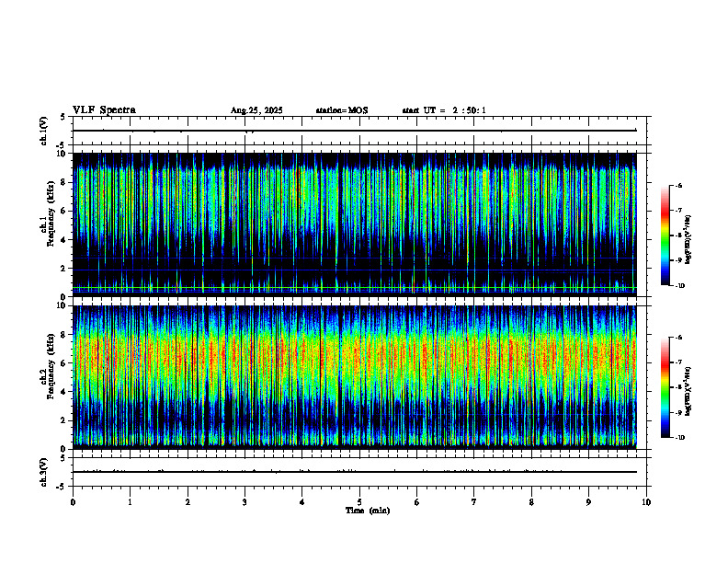Click the ch.2 colorbar log(PSD) units label
The image size is (728, 563).
tap(688, 392)
